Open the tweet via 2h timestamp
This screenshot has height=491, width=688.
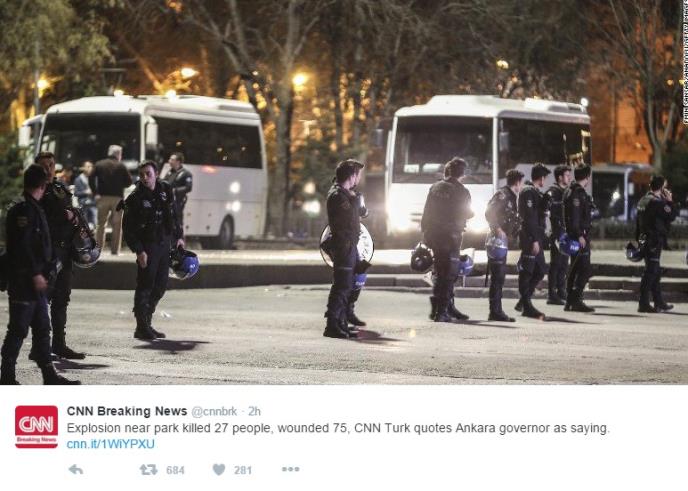(x=254, y=412)
